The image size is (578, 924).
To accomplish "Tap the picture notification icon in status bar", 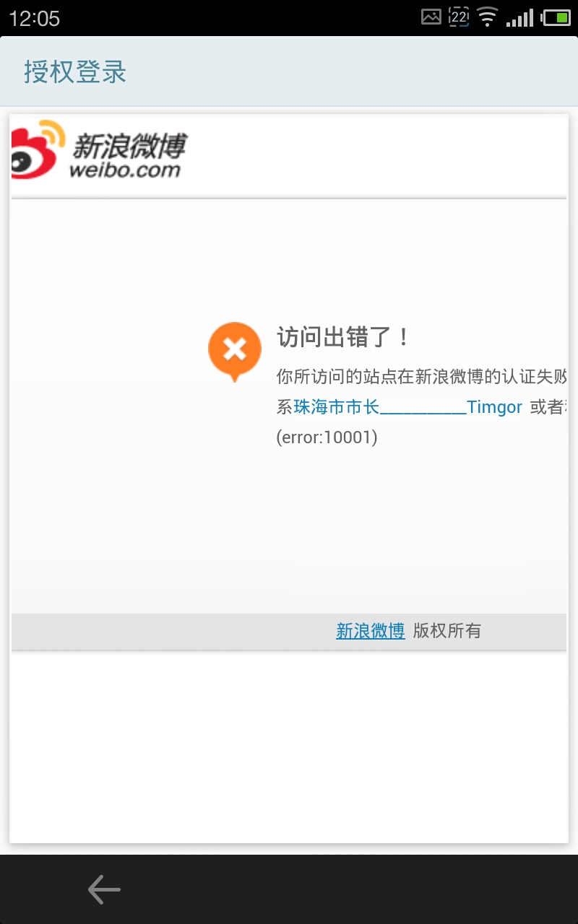I will [x=431, y=17].
